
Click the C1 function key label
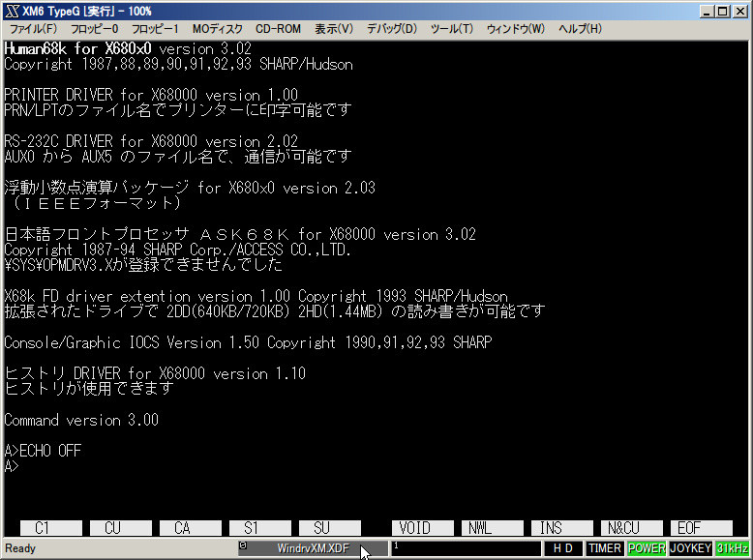[51, 528]
